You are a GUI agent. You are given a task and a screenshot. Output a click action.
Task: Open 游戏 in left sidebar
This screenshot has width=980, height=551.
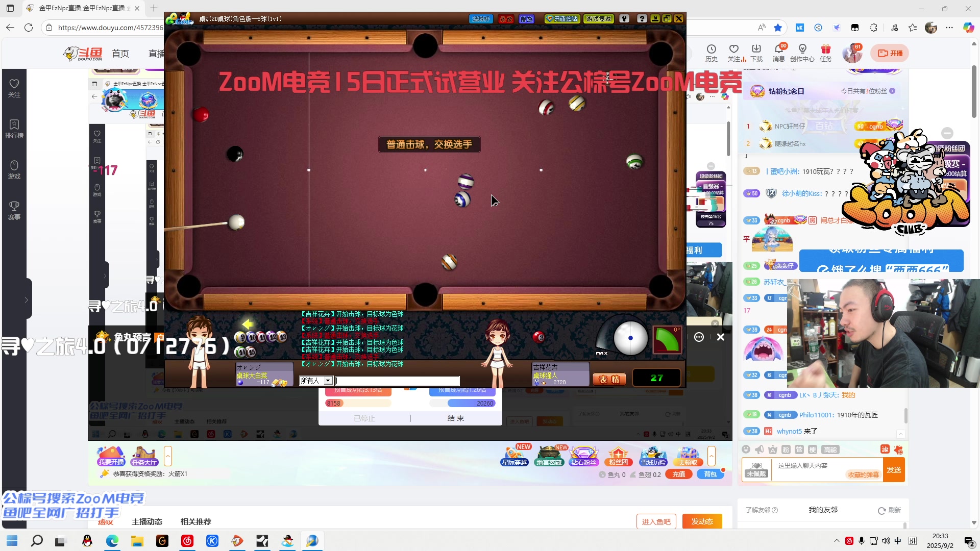pyautogui.click(x=14, y=170)
